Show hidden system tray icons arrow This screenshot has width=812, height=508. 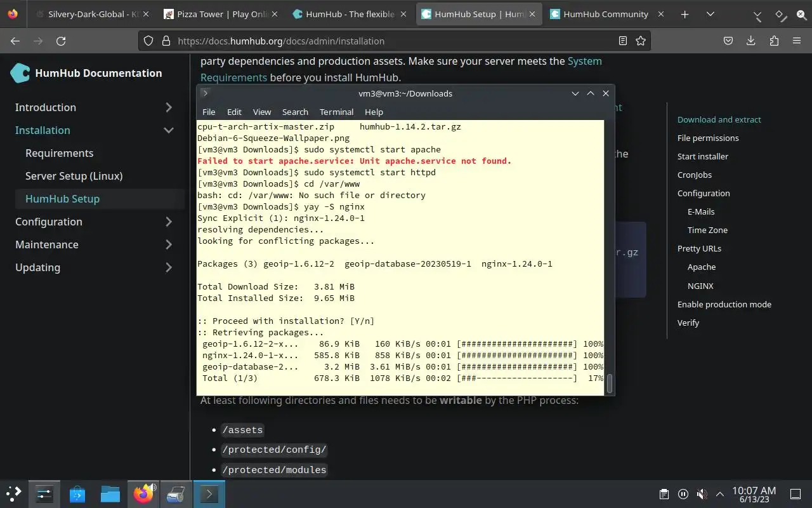(x=720, y=494)
